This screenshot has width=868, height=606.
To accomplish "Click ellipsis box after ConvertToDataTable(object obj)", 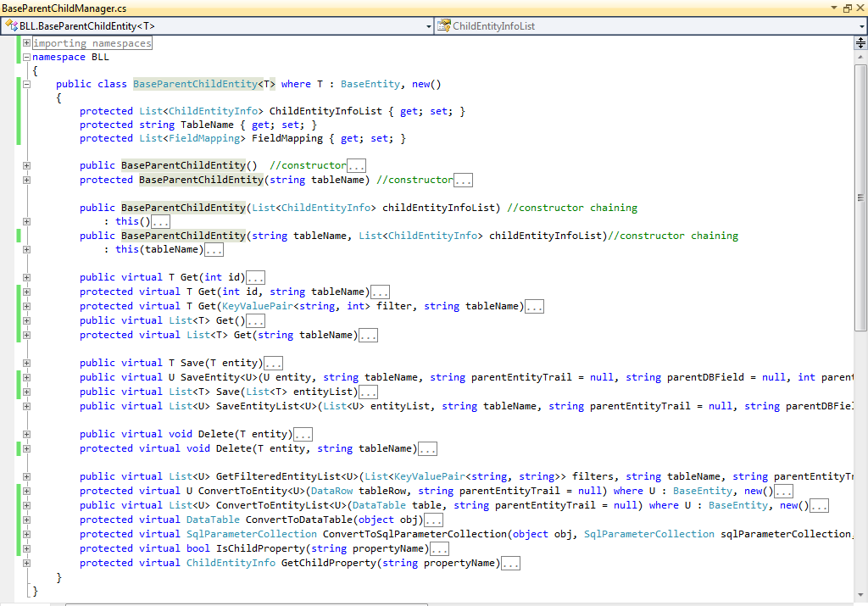I will click(x=433, y=520).
